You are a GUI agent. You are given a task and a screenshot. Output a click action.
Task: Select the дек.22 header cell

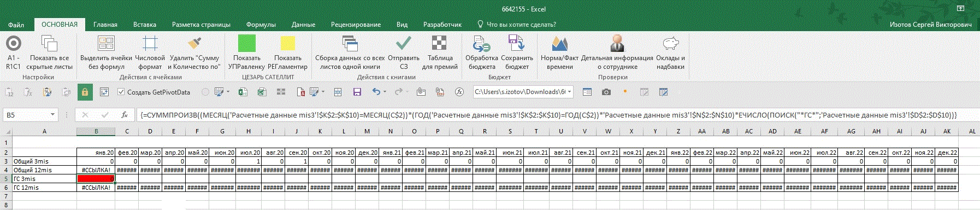[947, 153]
